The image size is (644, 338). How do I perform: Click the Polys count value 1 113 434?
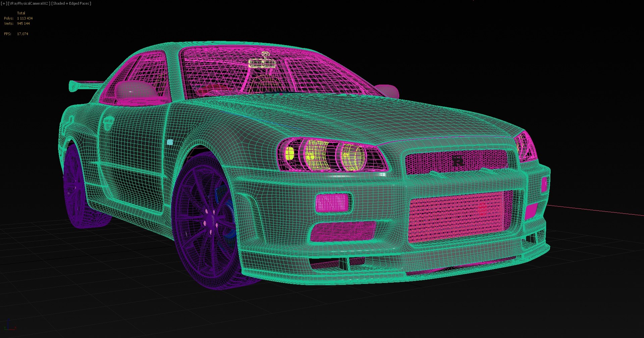pos(25,18)
